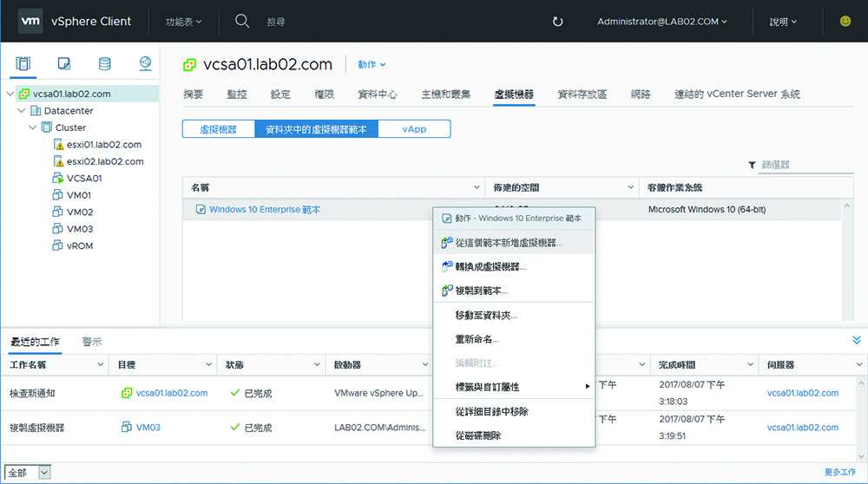This screenshot has height=484, width=868.
Task: Click the filter funnel icon
Action: point(752,165)
